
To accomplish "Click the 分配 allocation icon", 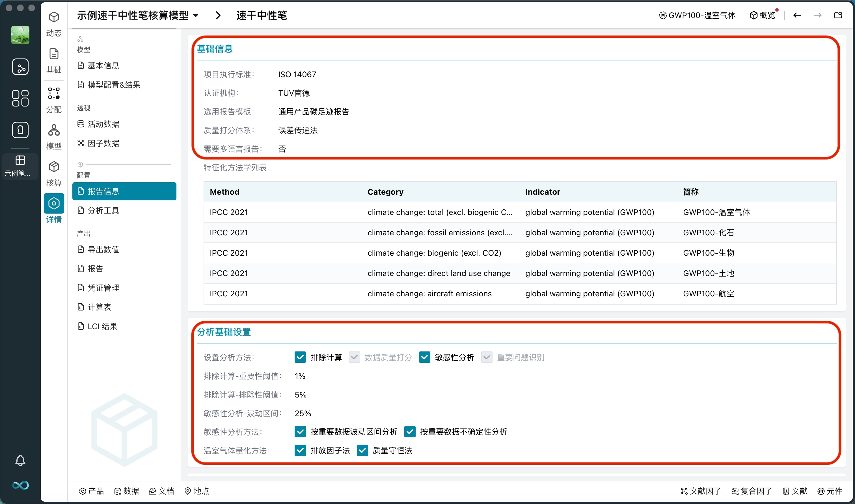I will pyautogui.click(x=54, y=94).
